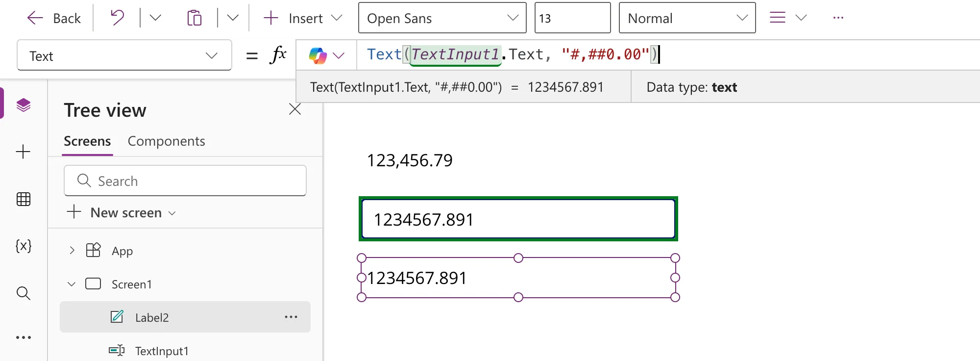Collapse the Screen1 tree node
The image size is (980, 361).
72,284
